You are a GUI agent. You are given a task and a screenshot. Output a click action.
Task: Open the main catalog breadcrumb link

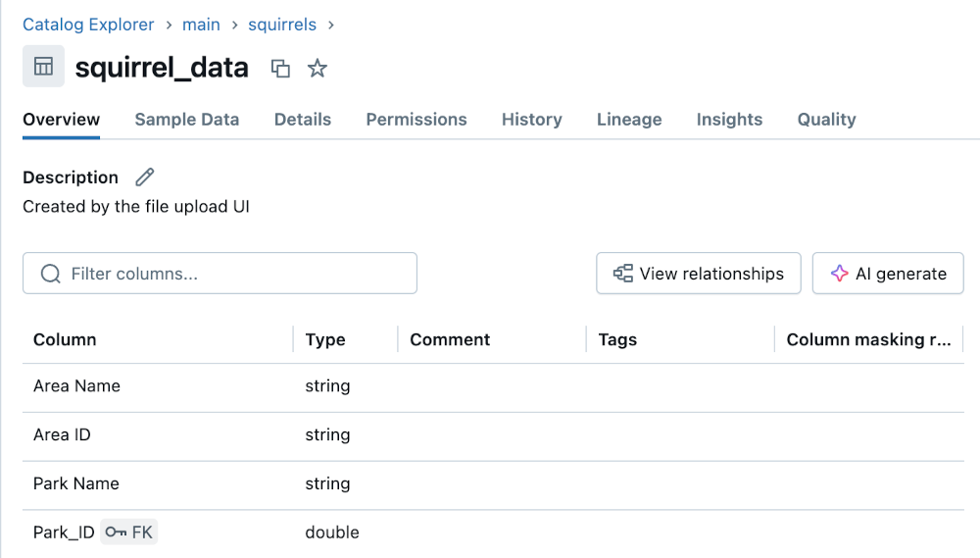[201, 25]
